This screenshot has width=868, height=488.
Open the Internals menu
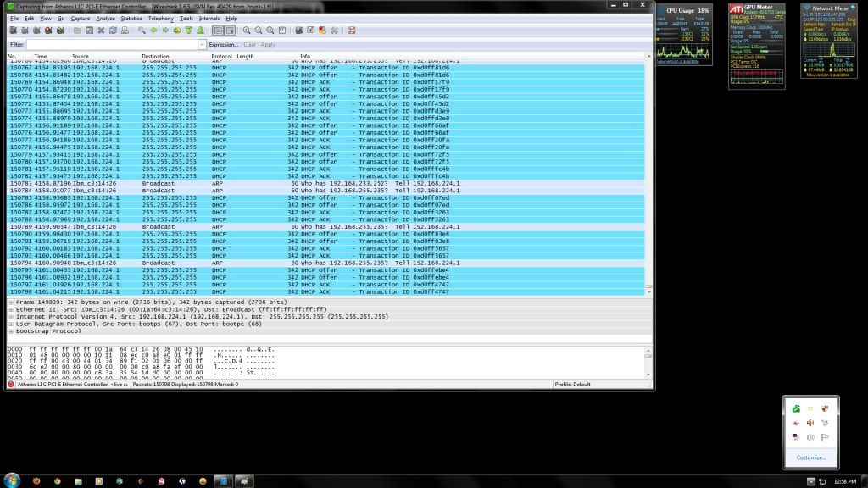pyautogui.click(x=209, y=19)
